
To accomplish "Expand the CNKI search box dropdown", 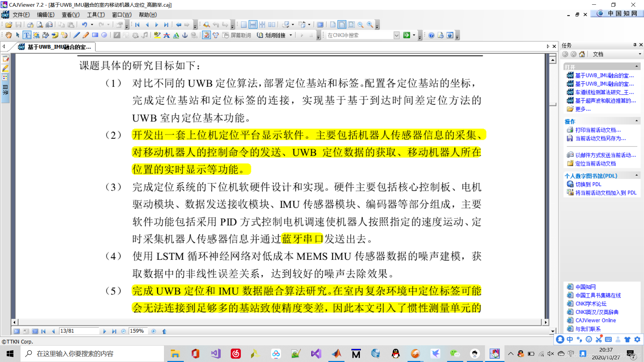I will pyautogui.click(x=396, y=35).
